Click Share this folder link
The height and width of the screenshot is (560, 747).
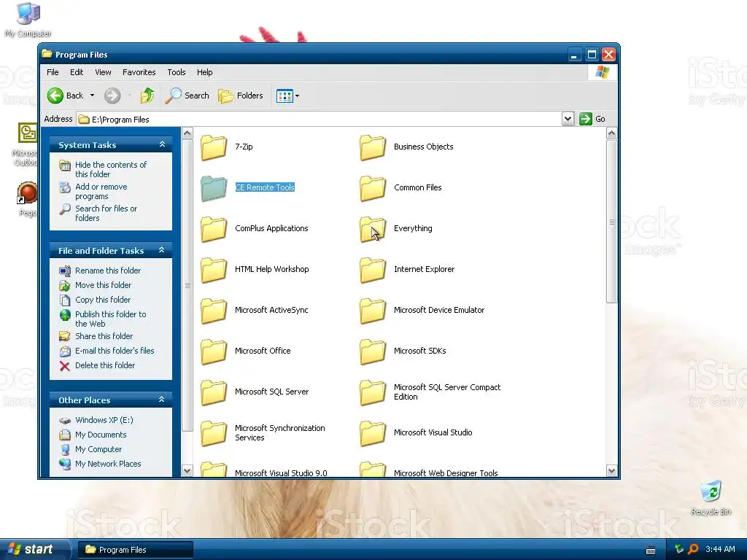pyautogui.click(x=104, y=336)
